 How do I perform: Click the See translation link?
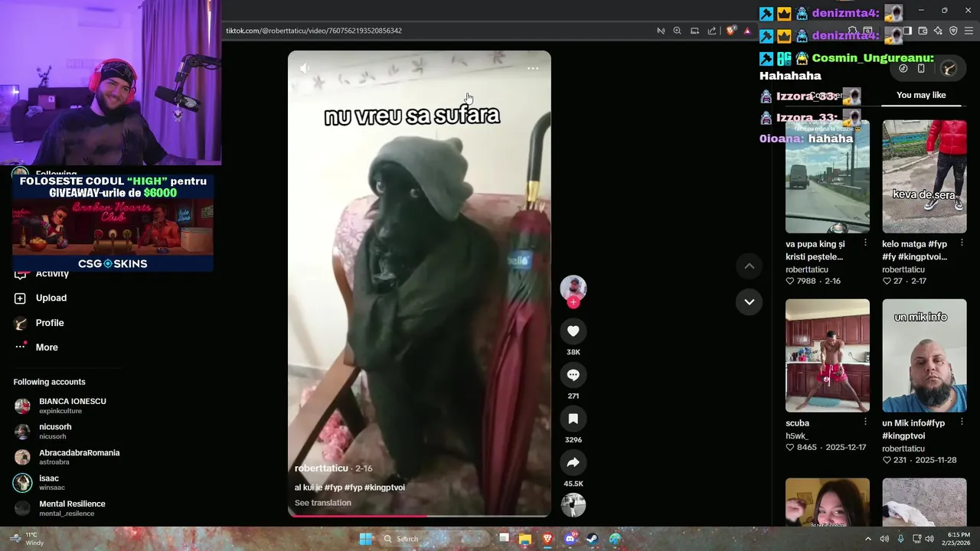point(323,503)
